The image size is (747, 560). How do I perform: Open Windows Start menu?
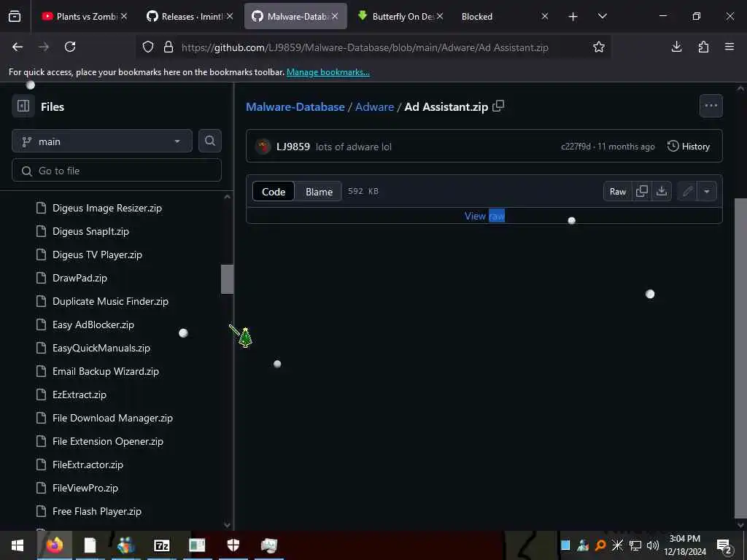click(x=18, y=545)
